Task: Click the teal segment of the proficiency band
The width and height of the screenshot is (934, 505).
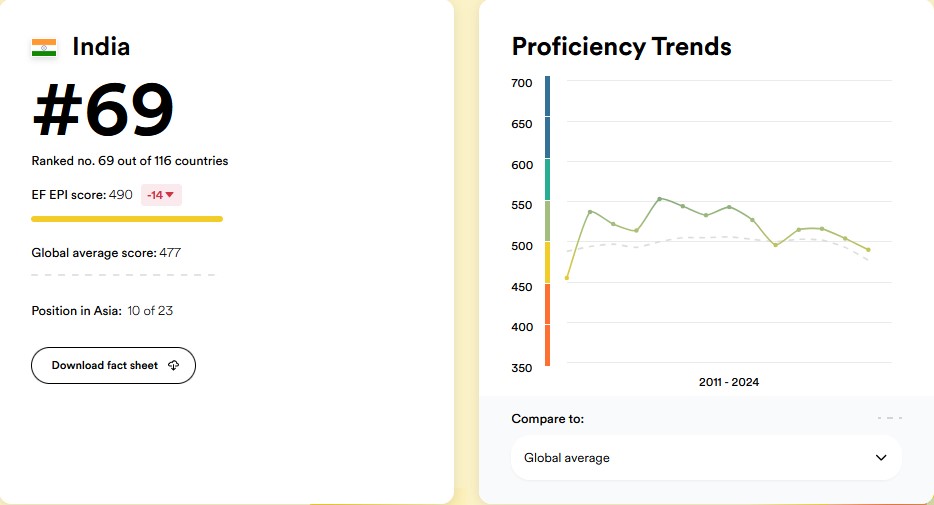Action: (x=547, y=179)
